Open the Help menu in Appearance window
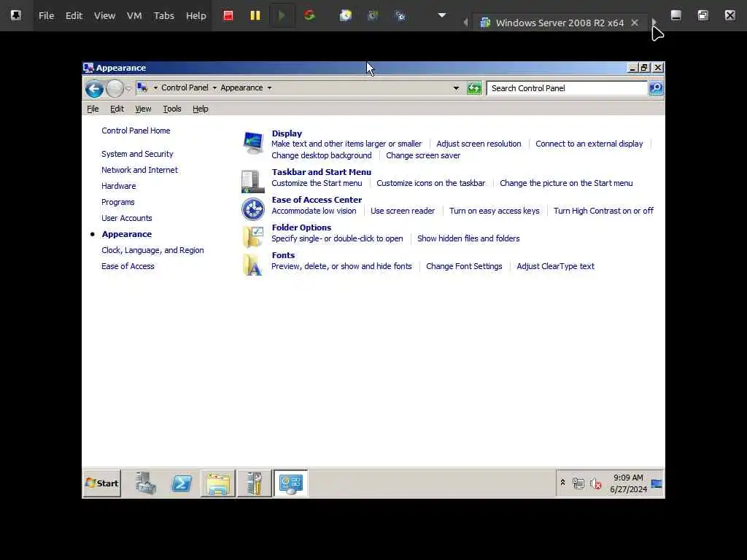The width and height of the screenshot is (747, 560). coord(201,109)
